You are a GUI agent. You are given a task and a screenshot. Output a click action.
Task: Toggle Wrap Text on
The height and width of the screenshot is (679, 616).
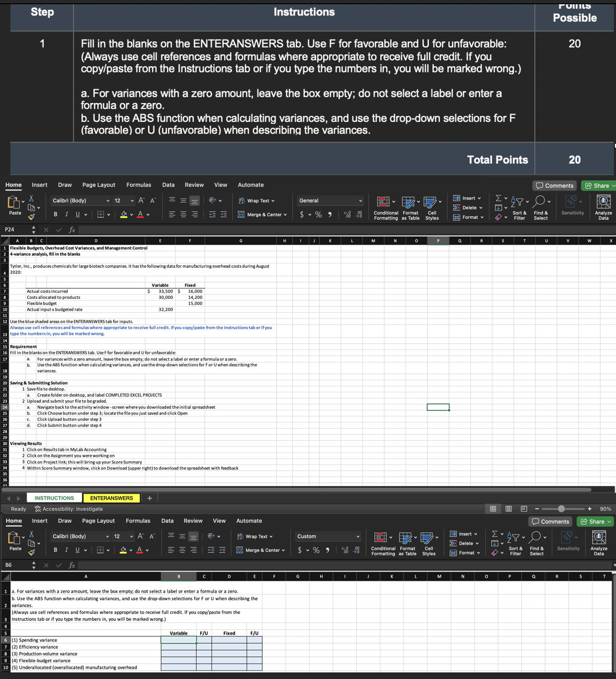tap(255, 200)
